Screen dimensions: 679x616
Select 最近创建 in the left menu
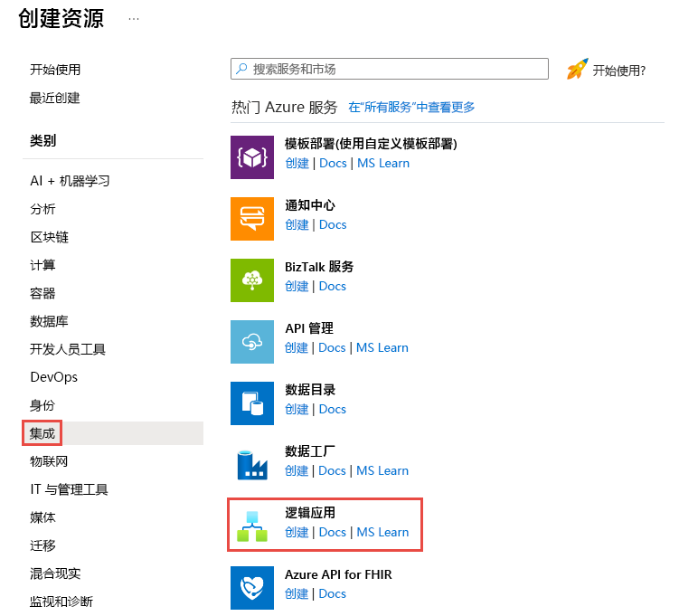tap(54, 98)
